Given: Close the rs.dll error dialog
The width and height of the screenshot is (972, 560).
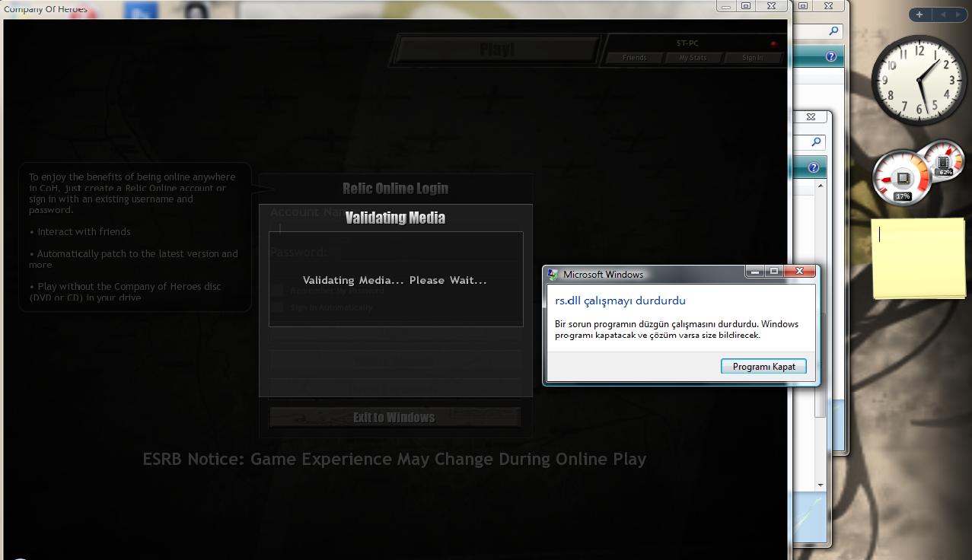Looking at the screenshot, I should 799,271.
